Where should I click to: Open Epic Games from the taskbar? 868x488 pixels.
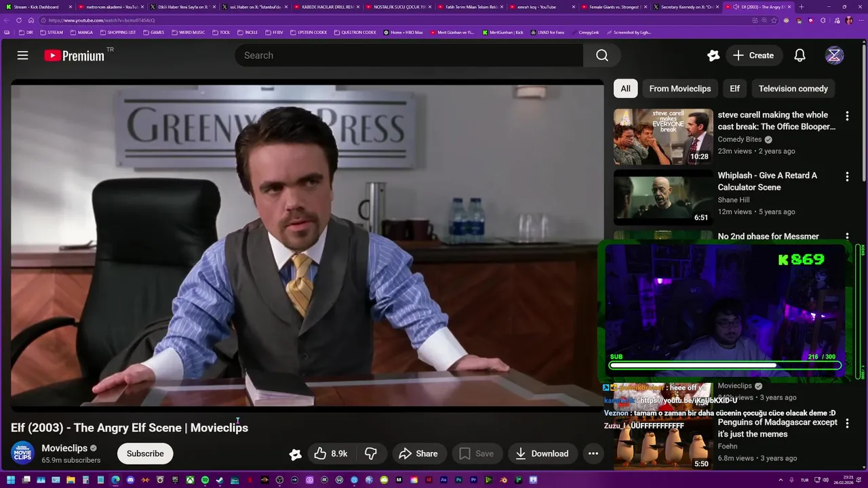point(175,480)
